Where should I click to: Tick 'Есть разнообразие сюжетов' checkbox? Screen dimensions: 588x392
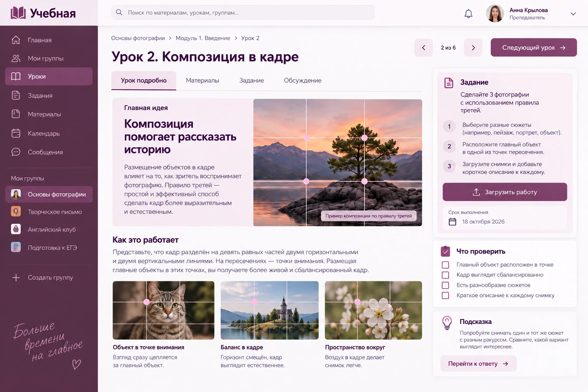[x=445, y=285]
